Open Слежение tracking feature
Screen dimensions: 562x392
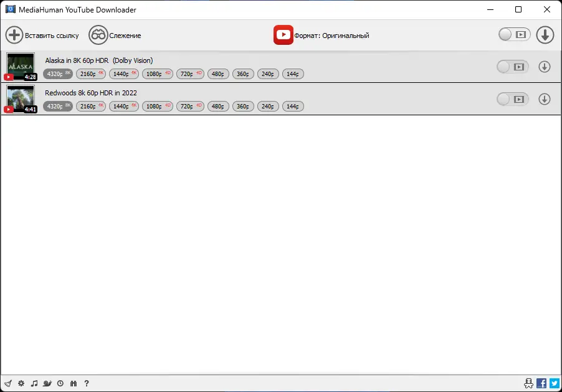click(x=115, y=36)
